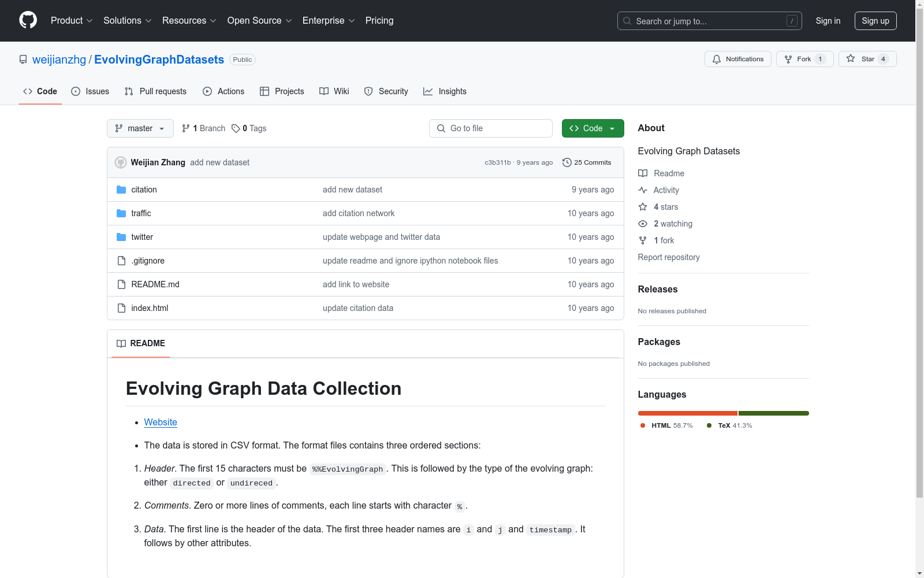Click the citation folder icon
Viewport: 924px width, 578px height.
tap(121, 190)
